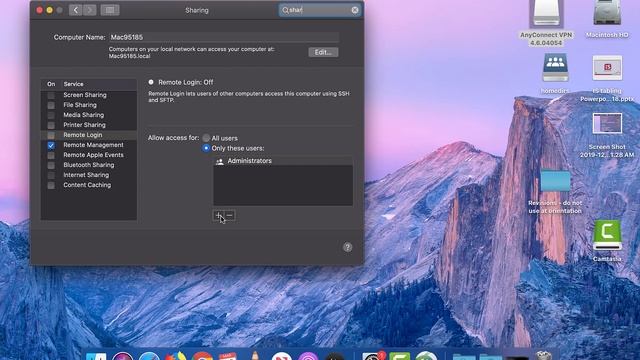640x360 pixels.
Task: Go back using the back chevron
Action: 76,10
